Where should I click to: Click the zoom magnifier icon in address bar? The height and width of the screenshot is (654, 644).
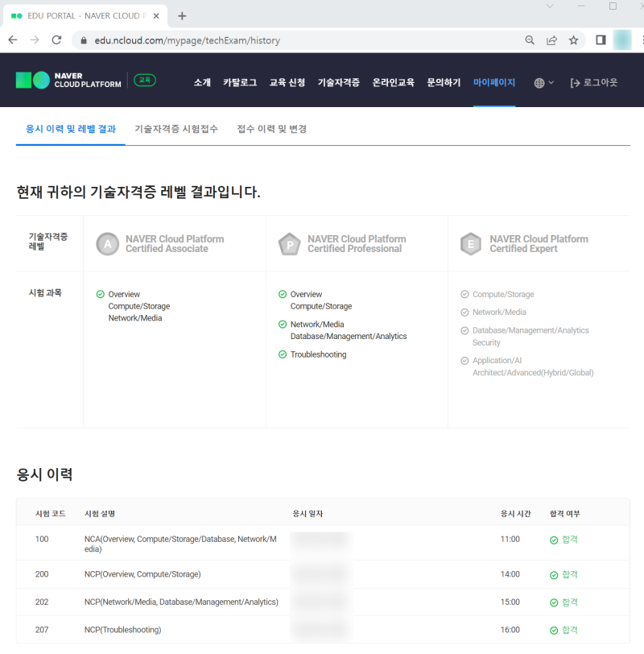click(x=530, y=40)
